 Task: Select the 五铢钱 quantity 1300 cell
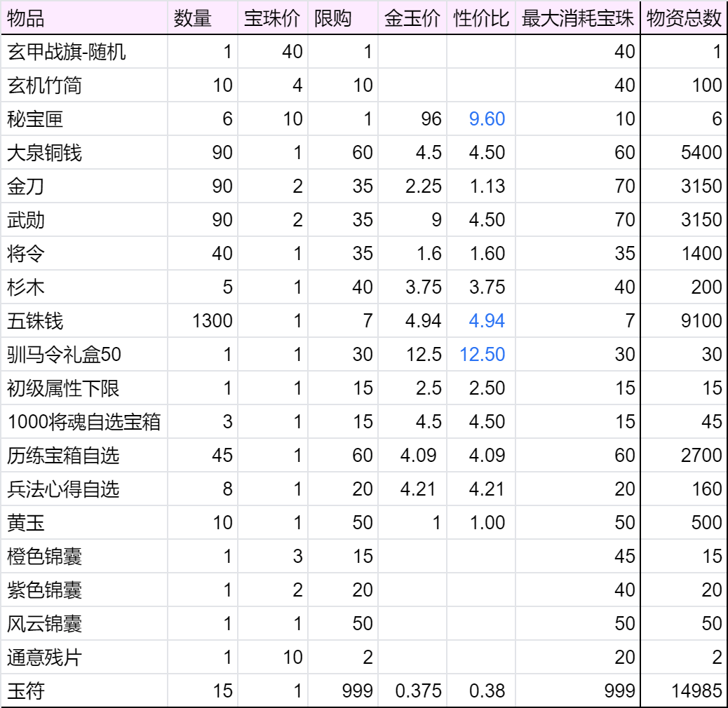point(203,320)
